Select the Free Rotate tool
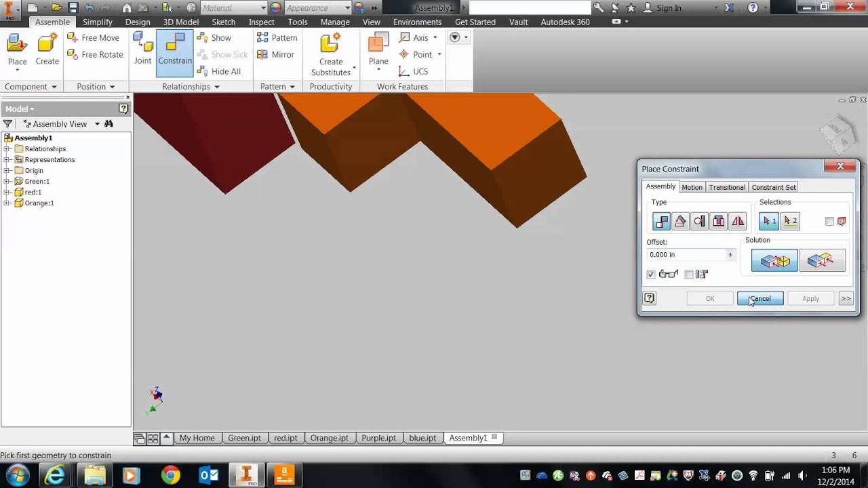The image size is (868, 488). pyautogui.click(x=96, y=55)
